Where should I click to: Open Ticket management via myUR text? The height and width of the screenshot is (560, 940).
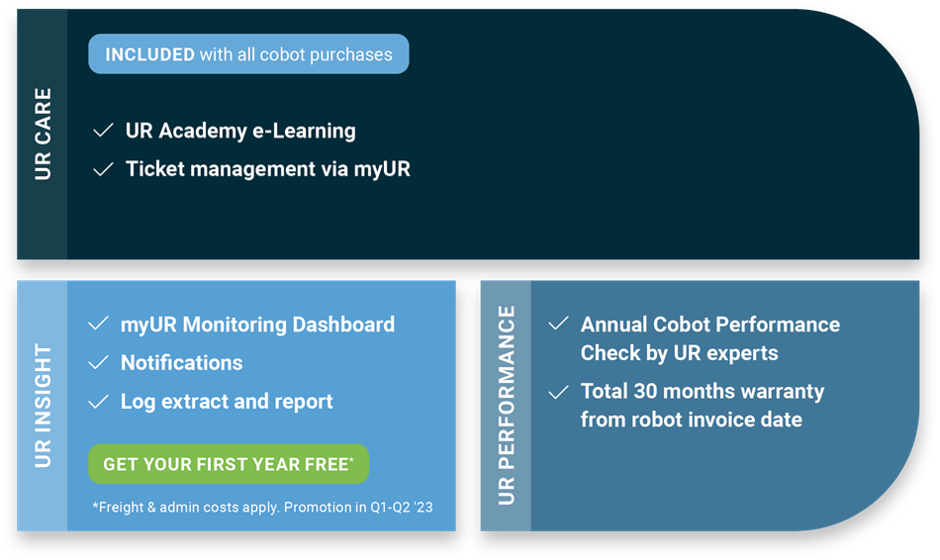tap(268, 169)
